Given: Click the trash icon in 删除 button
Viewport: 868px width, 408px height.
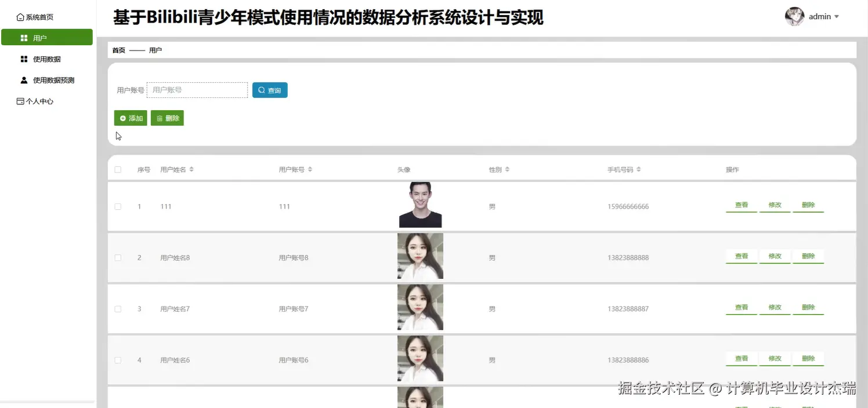Looking at the screenshot, I should click(160, 118).
